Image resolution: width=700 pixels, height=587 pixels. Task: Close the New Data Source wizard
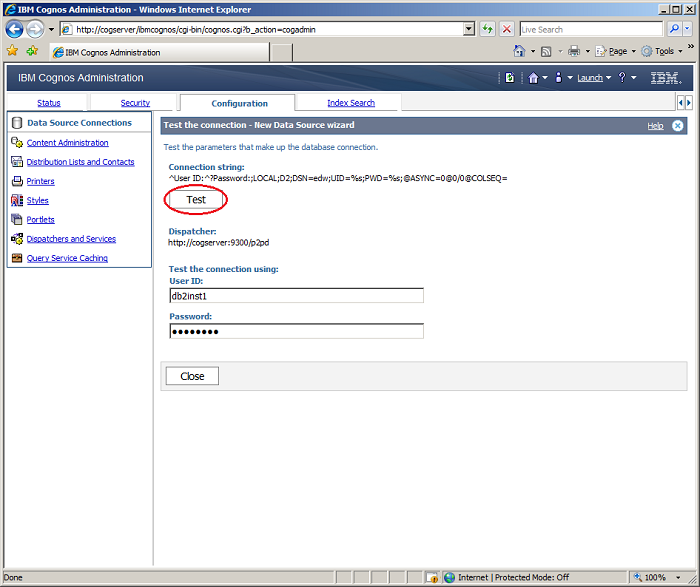(677, 126)
